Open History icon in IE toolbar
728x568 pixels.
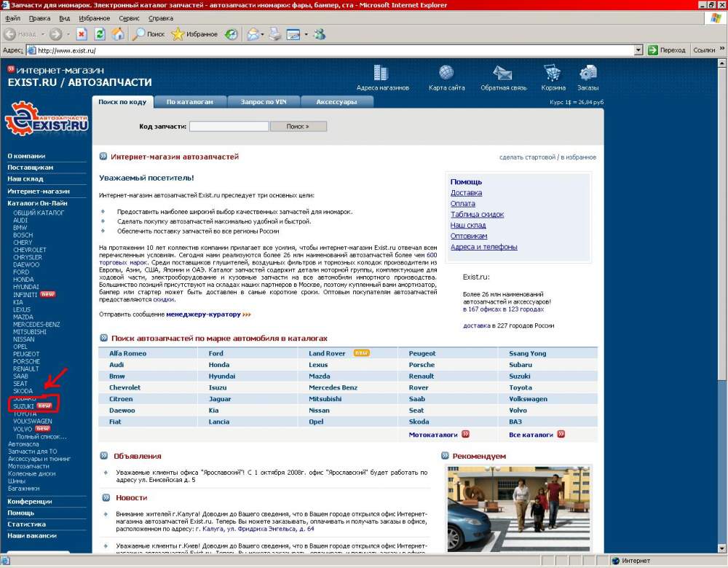[x=232, y=34]
